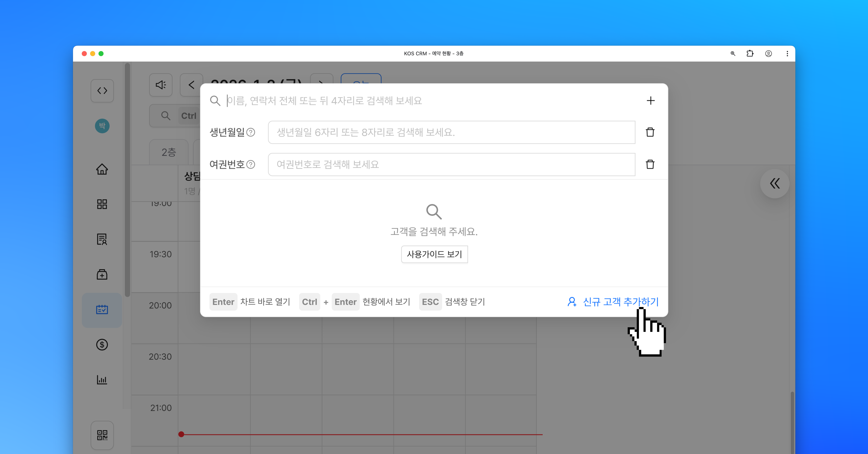Clear passport number field with trash icon

pyautogui.click(x=650, y=164)
